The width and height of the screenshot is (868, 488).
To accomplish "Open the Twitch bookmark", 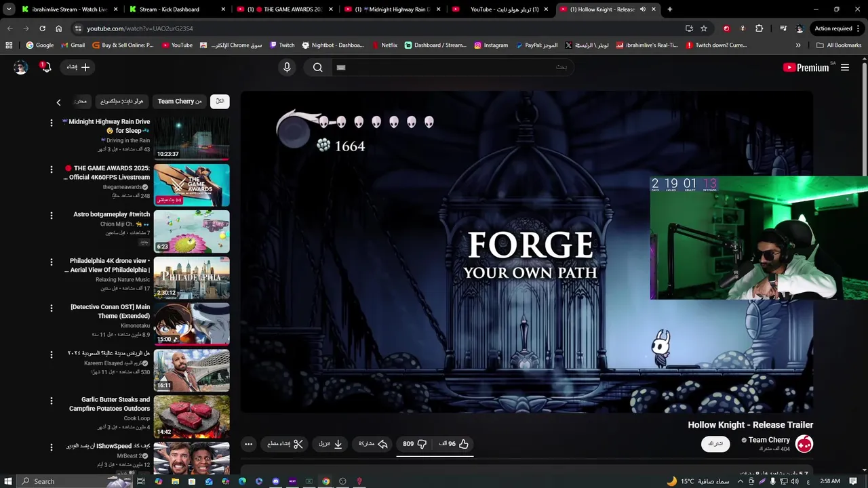I will pyautogui.click(x=282, y=45).
